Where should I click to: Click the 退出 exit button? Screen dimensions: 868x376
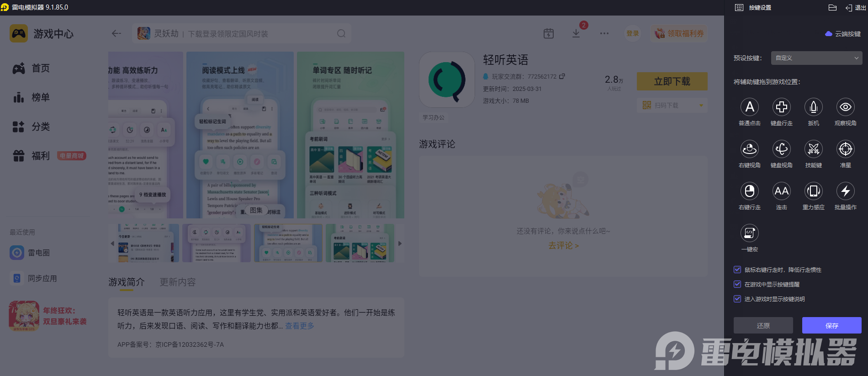[x=856, y=7]
